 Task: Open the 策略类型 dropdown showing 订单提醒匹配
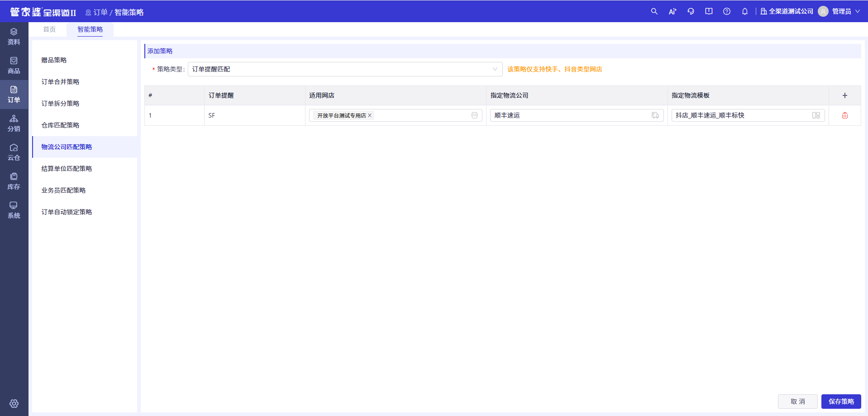click(345, 69)
